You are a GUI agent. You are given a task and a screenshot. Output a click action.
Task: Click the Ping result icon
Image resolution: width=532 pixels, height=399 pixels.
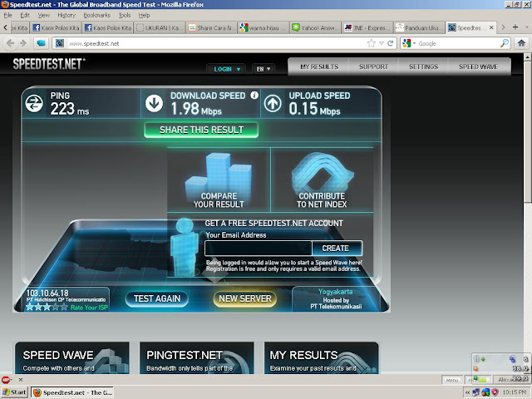click(34, 103)
